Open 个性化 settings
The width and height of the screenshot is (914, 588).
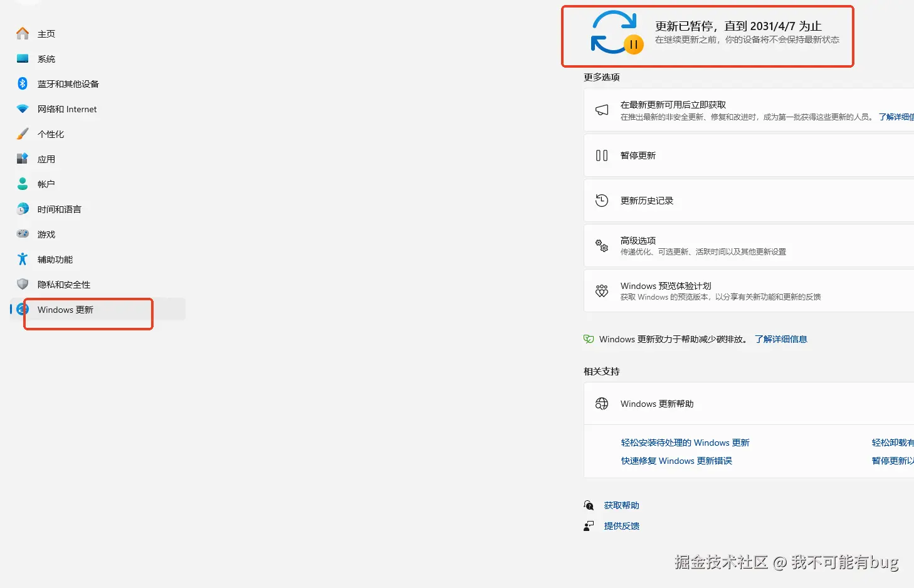pos(51,134)
